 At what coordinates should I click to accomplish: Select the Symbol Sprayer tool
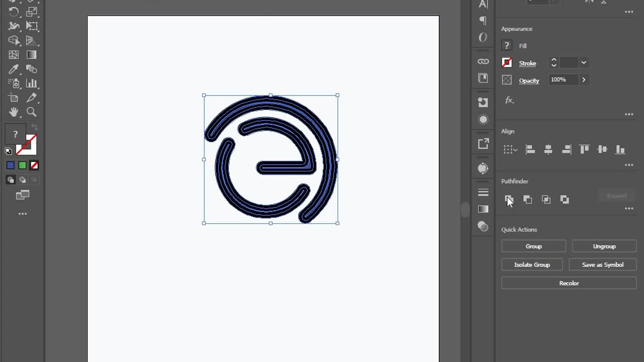(14, 83)
